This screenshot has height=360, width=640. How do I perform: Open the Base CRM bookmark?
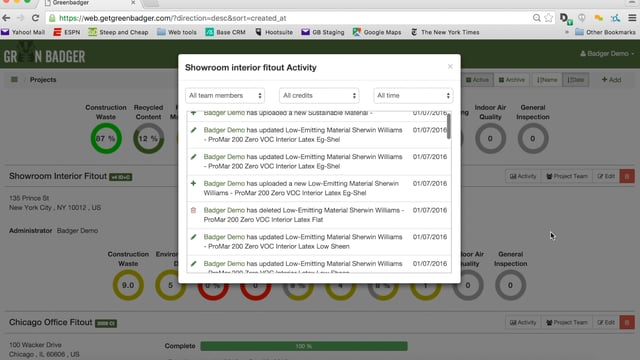tap(225, 32)
